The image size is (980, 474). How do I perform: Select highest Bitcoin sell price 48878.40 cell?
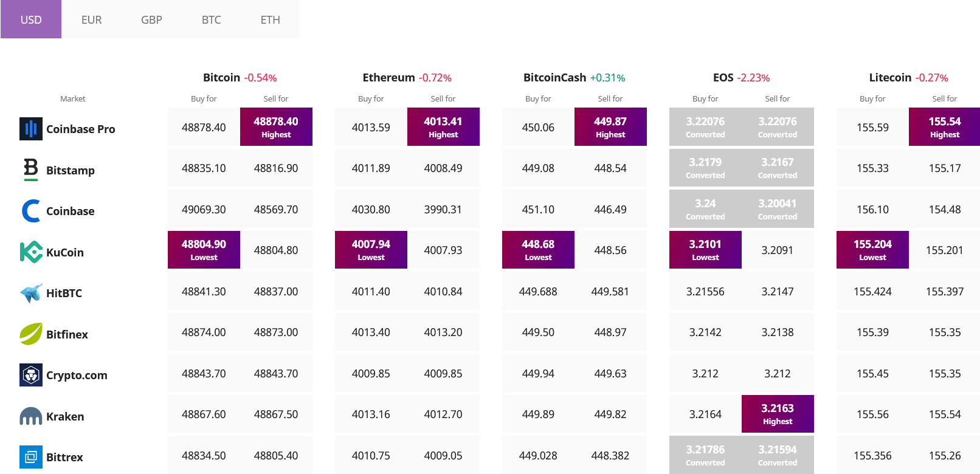276,126
